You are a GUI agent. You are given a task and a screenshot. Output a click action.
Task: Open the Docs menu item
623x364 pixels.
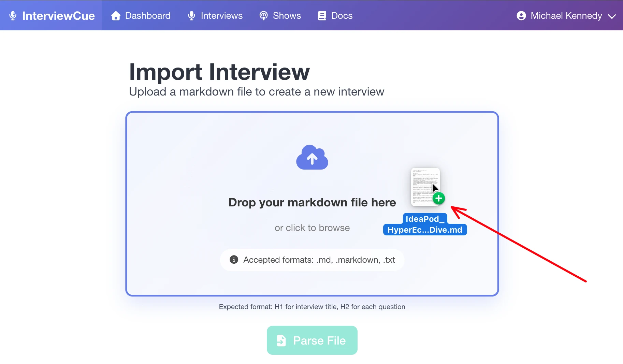pyautogui.click(x=342, y=16)
